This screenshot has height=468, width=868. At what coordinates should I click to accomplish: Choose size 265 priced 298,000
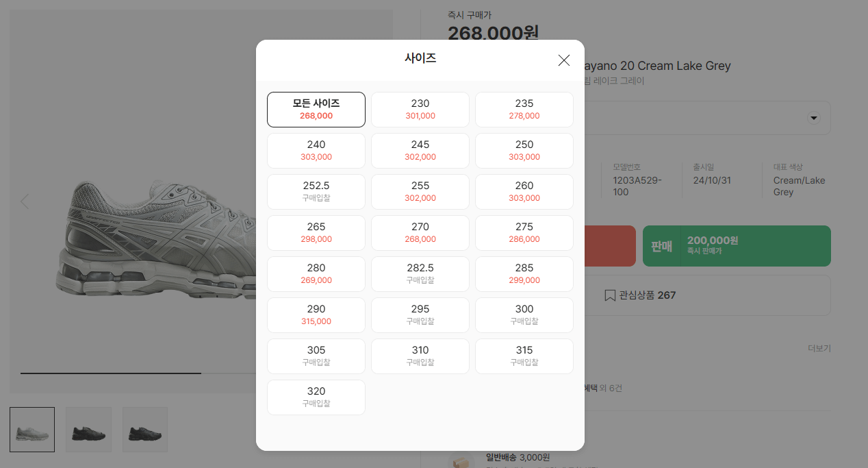pos(316,233)
